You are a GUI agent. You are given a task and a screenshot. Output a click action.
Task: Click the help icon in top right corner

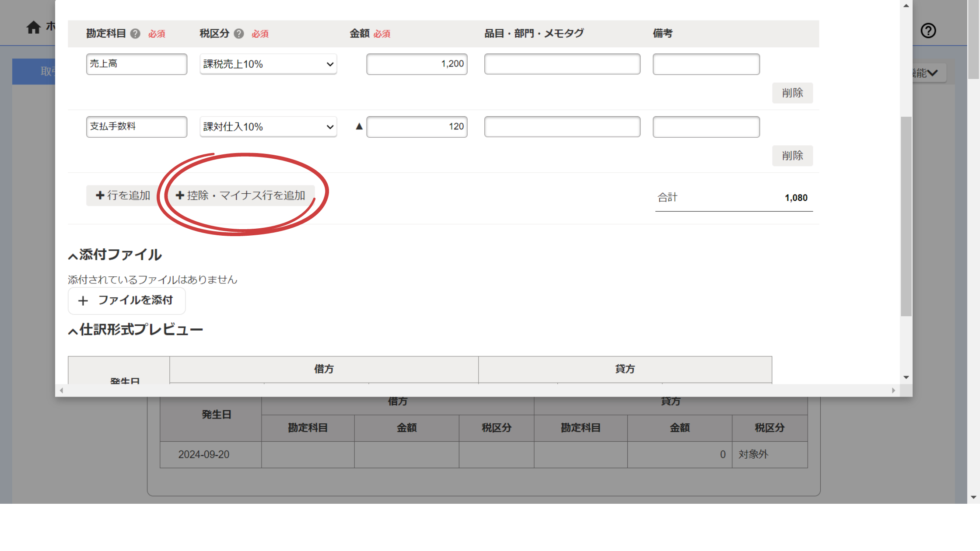[x=928, y=30]
